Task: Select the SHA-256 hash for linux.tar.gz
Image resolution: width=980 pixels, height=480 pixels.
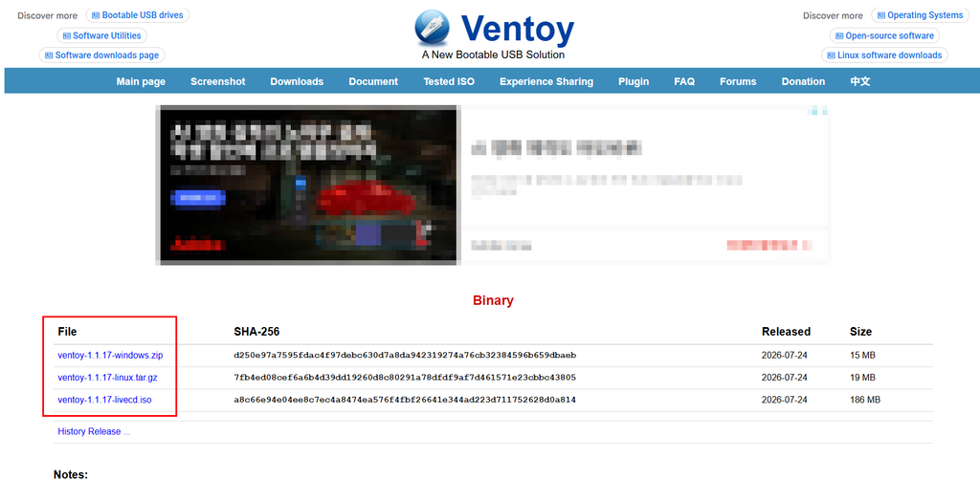Action: coord(405,377)
